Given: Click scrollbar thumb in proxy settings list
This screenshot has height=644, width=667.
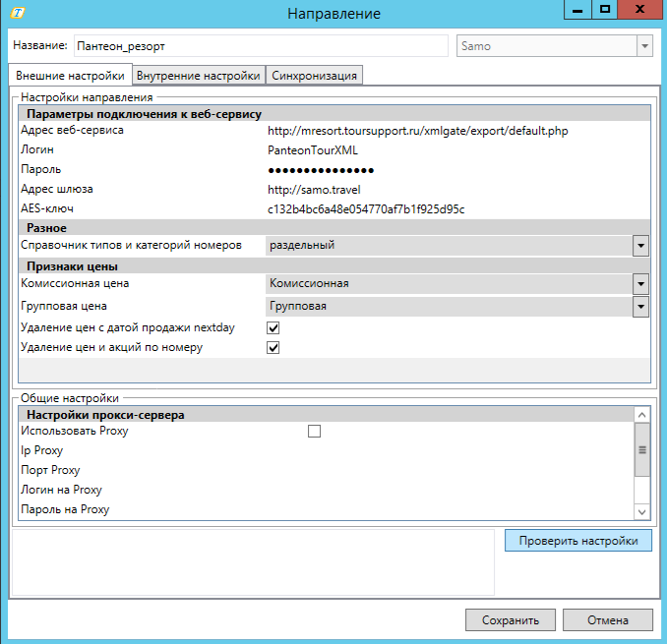Looking at the screenshot, I should pyautogui.click(x=642, y=450).
